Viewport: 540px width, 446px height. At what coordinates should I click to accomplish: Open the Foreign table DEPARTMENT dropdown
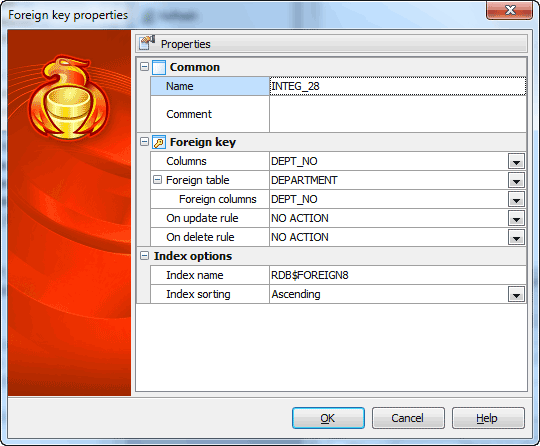click(516, 180)
